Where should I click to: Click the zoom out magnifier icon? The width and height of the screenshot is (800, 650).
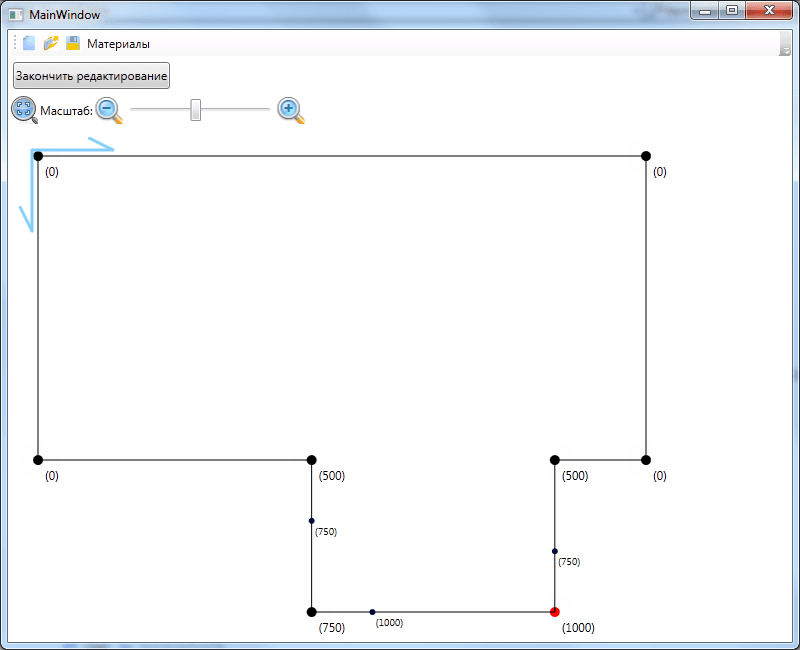click(x=109, y=110)
